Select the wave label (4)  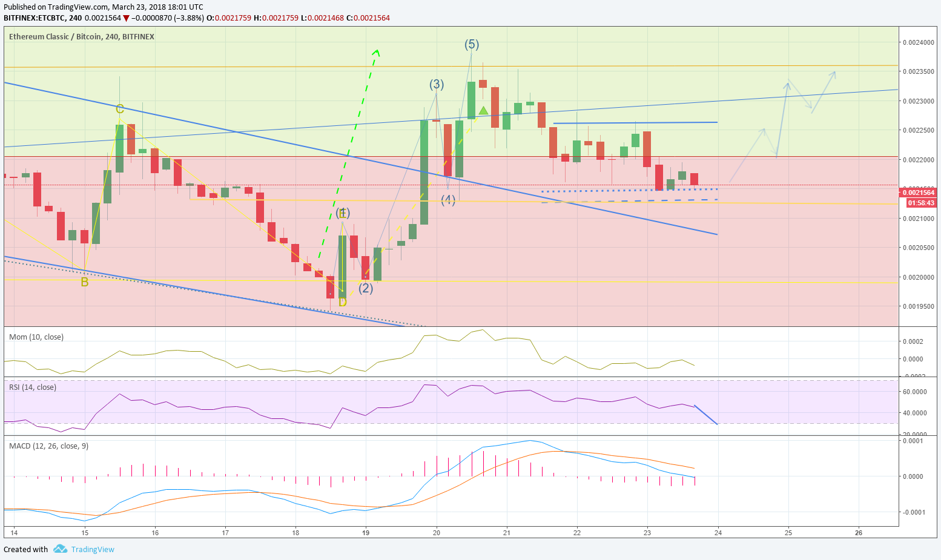[448, 200]
